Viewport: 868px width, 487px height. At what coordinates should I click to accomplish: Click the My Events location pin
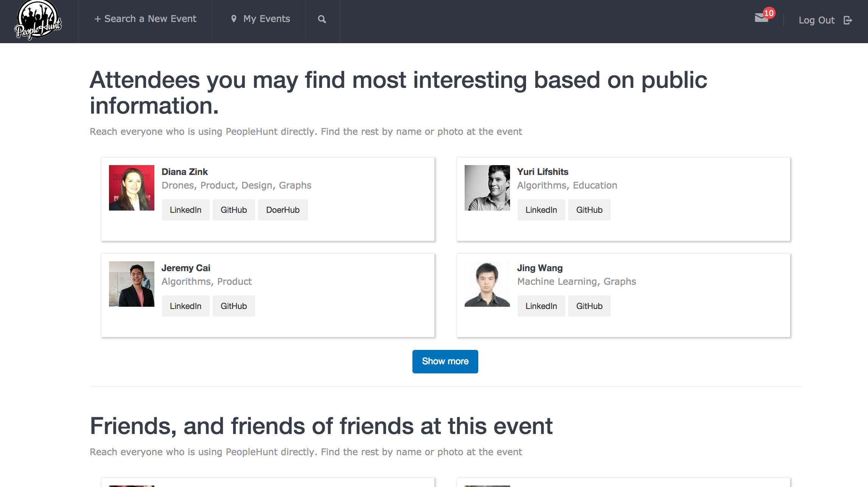tap(234, 19)
